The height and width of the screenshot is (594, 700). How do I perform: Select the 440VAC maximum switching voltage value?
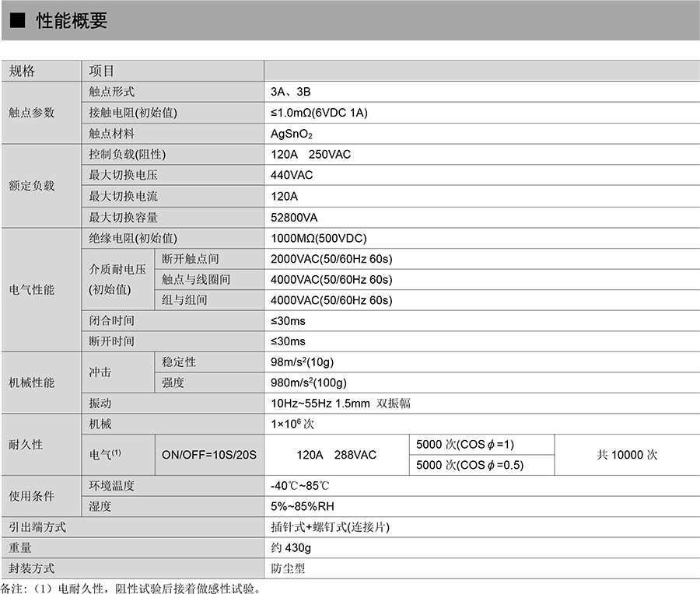coord(292,175)
